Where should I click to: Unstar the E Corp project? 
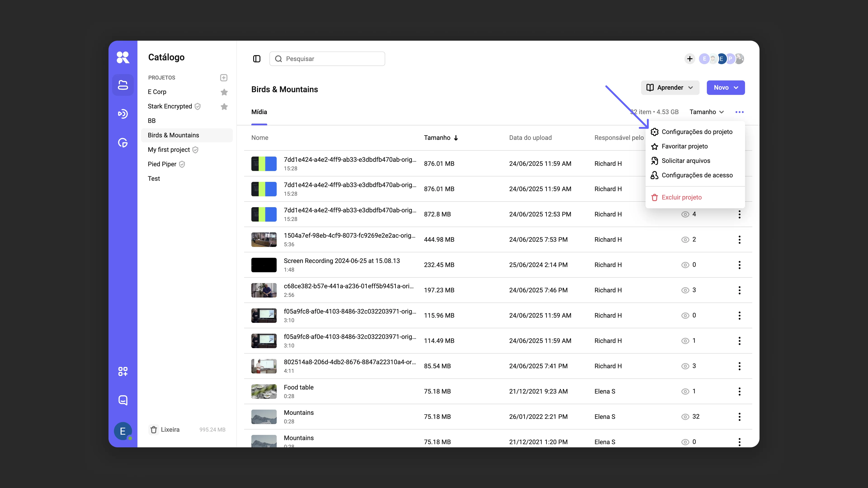[224, 92]
